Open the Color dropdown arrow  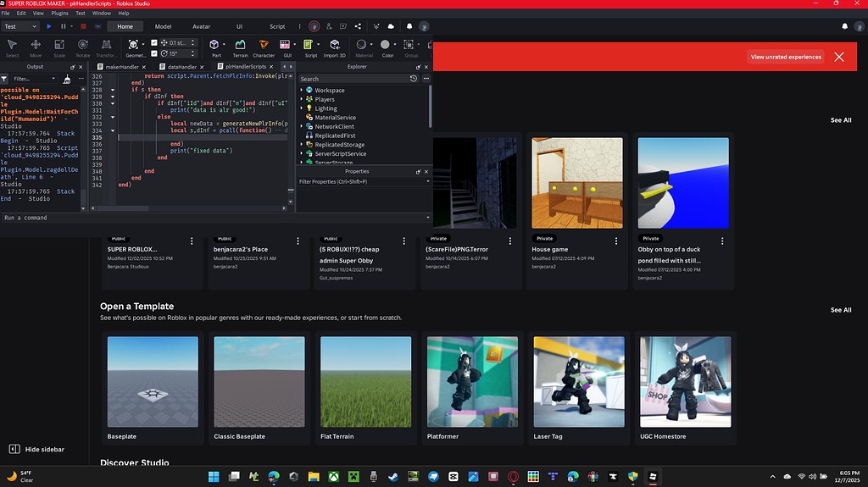tap(395, 44)
